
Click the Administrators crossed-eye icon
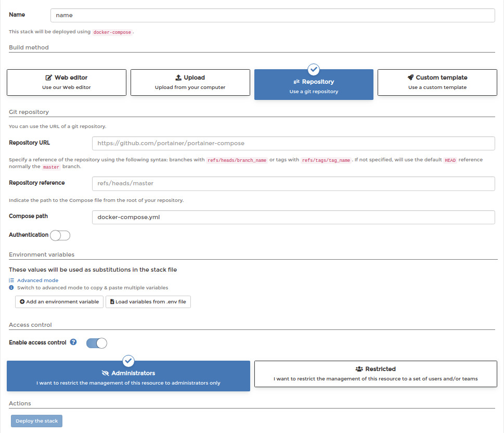coord(105,373)
